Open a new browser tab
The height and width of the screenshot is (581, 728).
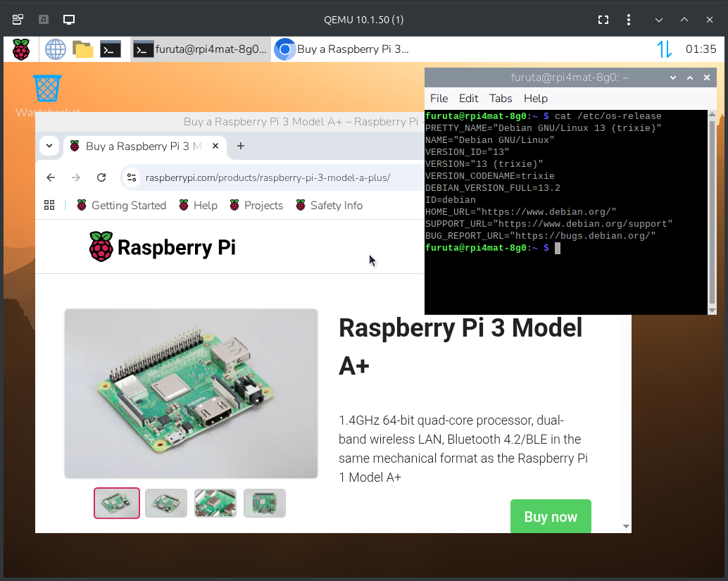(241, 146)
